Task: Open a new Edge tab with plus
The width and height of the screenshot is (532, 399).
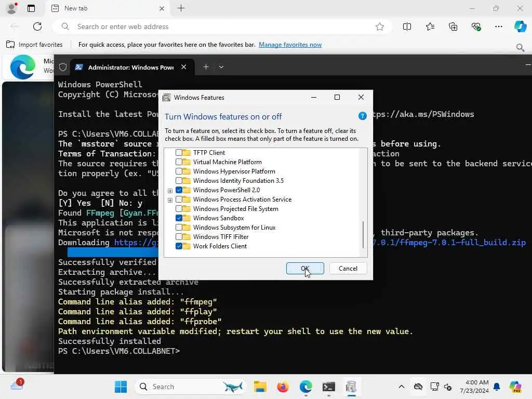Action: pos(181,8)
